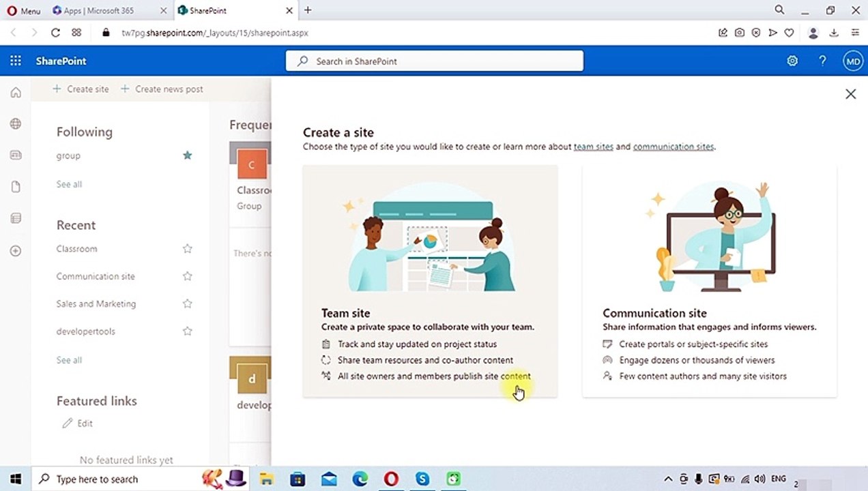868x491 pixels.
Task: Click the browser address bar URL
Action: (x=215, y=32)
